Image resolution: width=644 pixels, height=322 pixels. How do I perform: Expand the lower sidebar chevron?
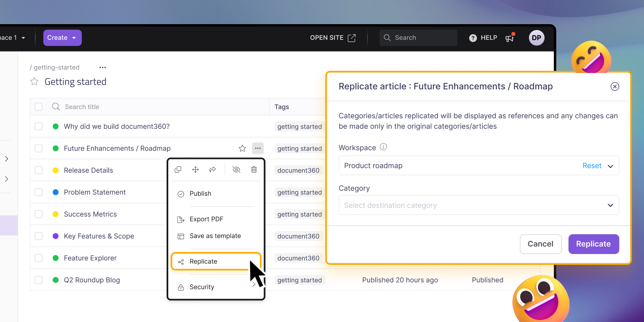click(6, 179)
